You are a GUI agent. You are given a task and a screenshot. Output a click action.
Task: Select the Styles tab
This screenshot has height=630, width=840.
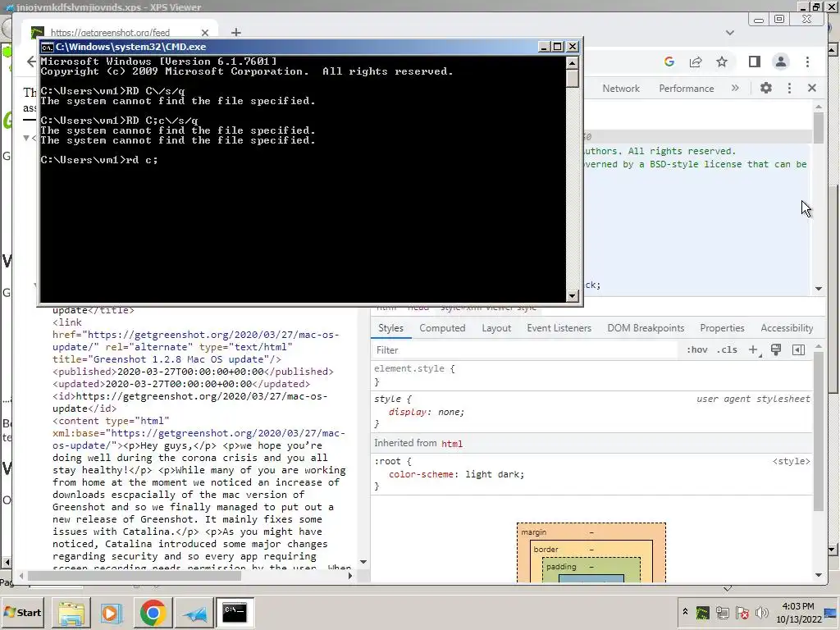(390, 328)
